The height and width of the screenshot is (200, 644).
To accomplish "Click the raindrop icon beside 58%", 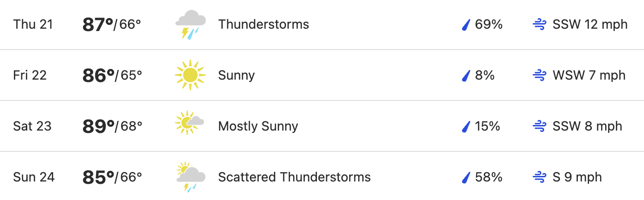I will (x=466, y=177).
